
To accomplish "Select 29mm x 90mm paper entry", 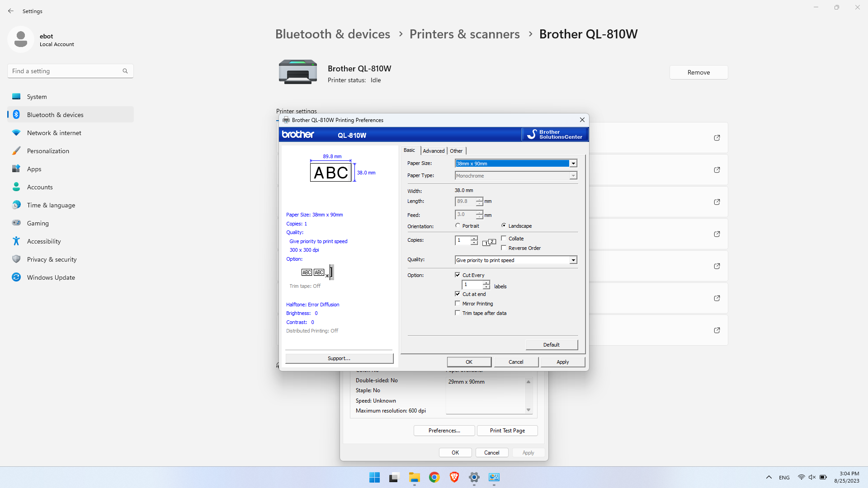I will tap(467, 382).
